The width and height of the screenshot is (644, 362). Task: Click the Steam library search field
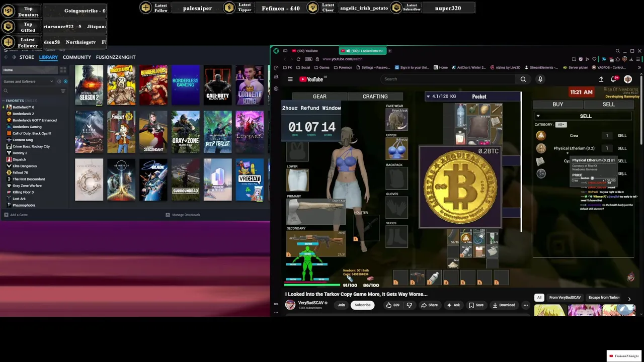pyautogui.click(x=30, y=91)
